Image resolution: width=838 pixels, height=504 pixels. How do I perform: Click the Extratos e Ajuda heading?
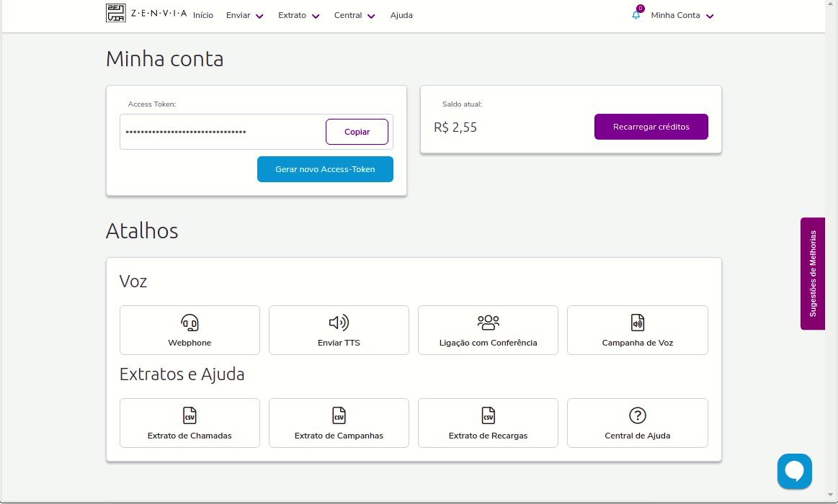point(182,374)
